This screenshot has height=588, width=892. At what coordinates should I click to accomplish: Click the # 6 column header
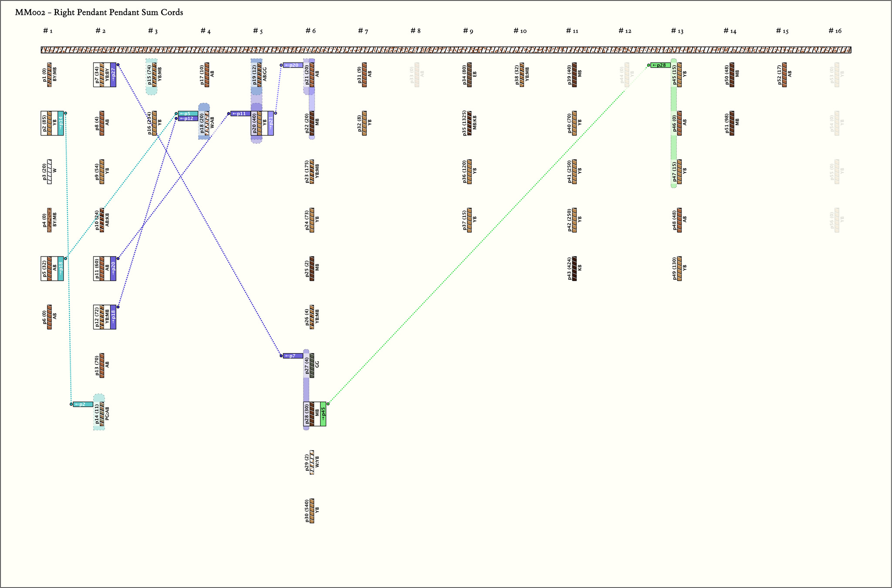click(311, 31)
